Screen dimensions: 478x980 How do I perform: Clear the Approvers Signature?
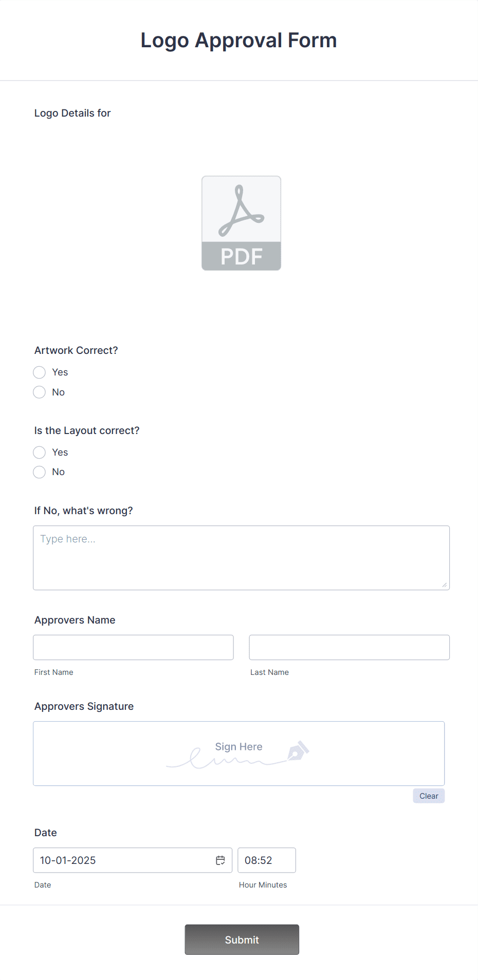pos(428,796)
